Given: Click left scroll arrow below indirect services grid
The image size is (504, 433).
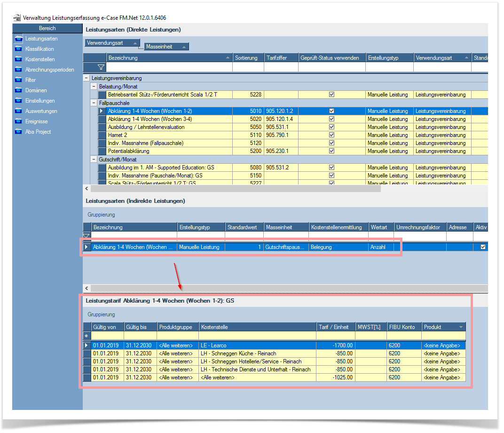Looking at the screenshot, I should pos(87,288).
